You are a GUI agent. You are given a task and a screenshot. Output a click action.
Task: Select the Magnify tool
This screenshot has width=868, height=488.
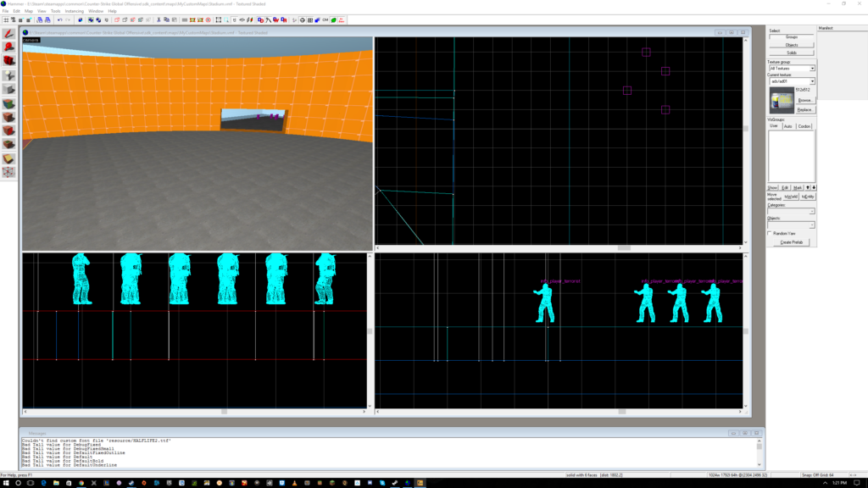pos(8,47)
